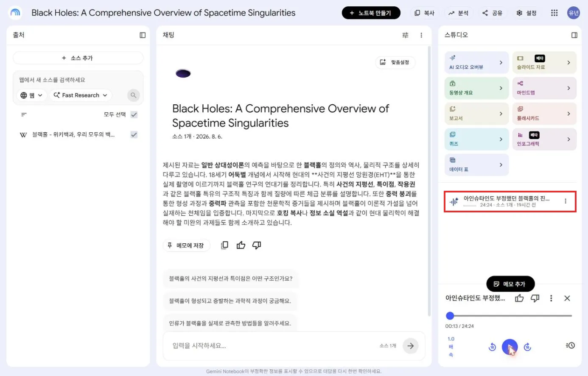Collapse the 출처 sources panel
The image size is (588, 376).
pos(143,35)
